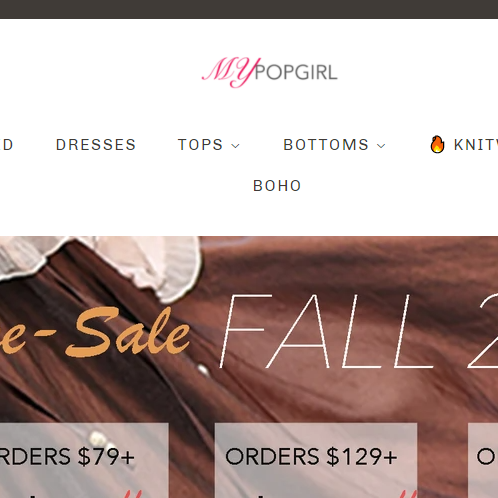Select the BOTTOMS menu label

click(326, 145)
